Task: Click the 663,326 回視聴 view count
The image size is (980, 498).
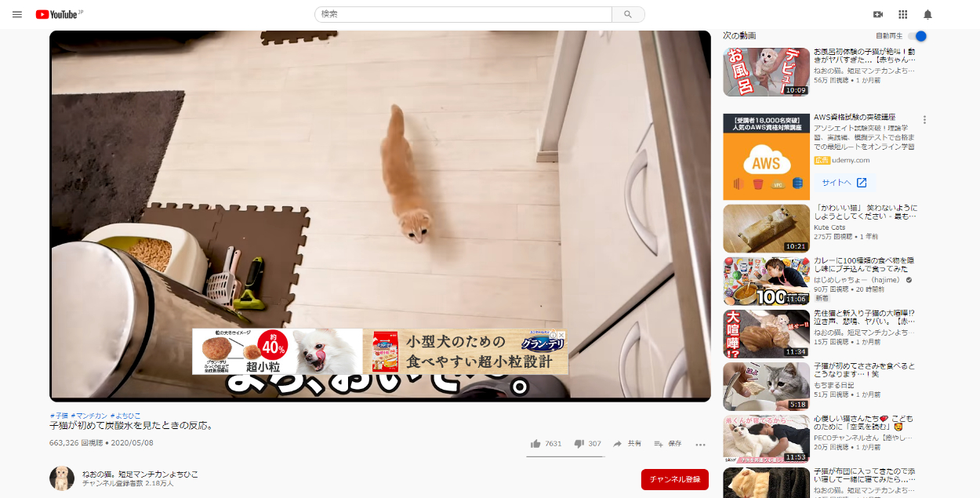Action: (76, 443)
